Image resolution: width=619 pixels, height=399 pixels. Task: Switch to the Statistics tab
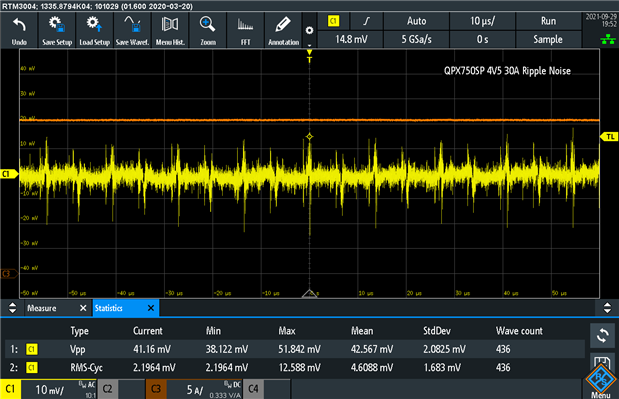(x=109, y=308)
